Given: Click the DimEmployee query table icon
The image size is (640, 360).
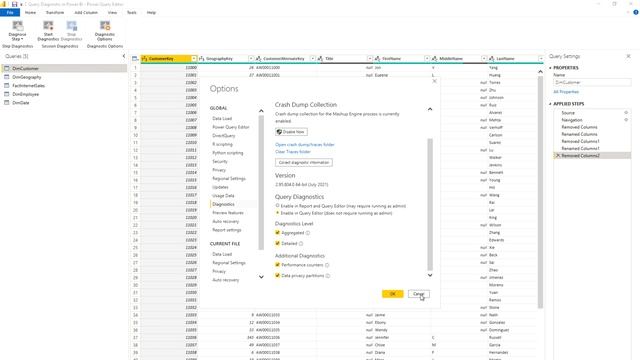Looking at the screenshot, I should point(7,94).
